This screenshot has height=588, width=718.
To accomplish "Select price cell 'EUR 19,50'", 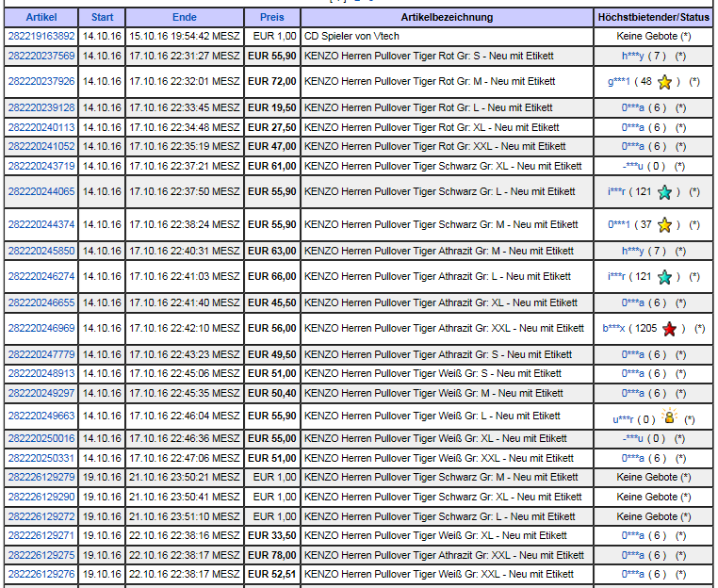I will pos(272,108).
